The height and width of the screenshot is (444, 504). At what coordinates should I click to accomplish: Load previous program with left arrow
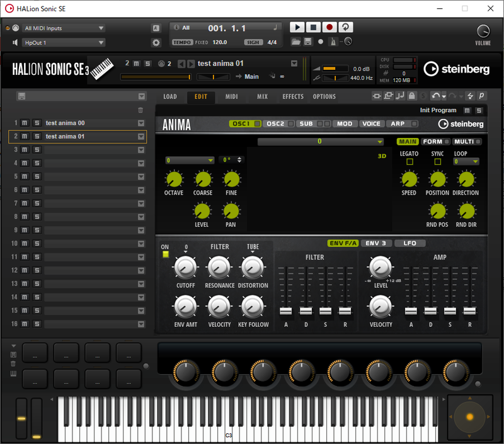click(x=181, y=64)
